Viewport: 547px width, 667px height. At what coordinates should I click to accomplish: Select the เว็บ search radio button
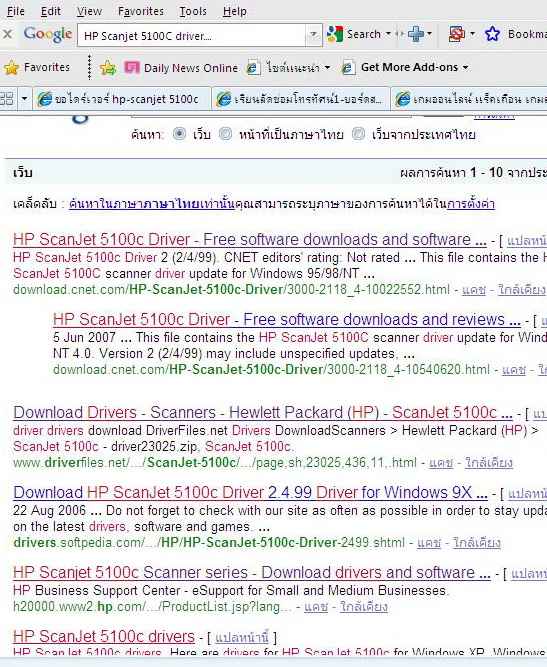pos(179,134)
